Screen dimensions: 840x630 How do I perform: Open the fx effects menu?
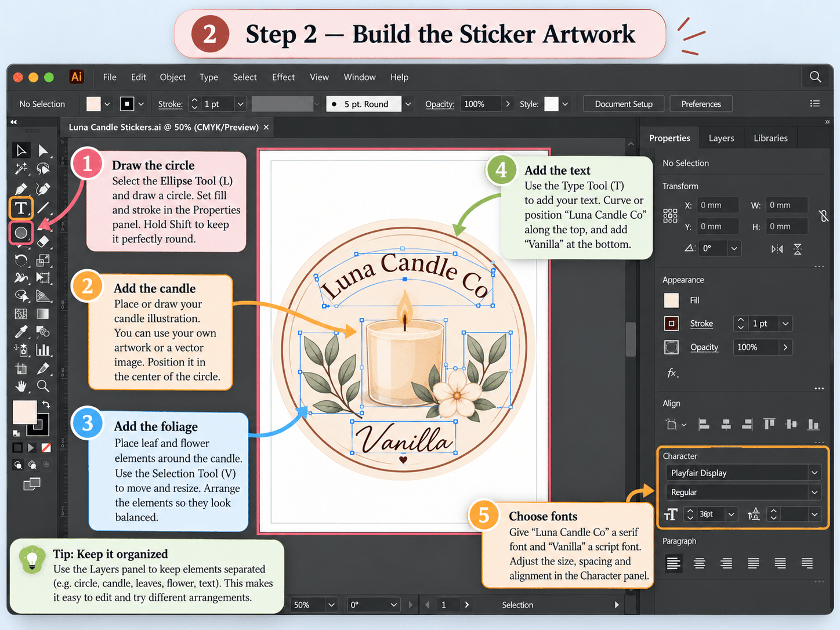pyautogui.click(x=672, y=373)
